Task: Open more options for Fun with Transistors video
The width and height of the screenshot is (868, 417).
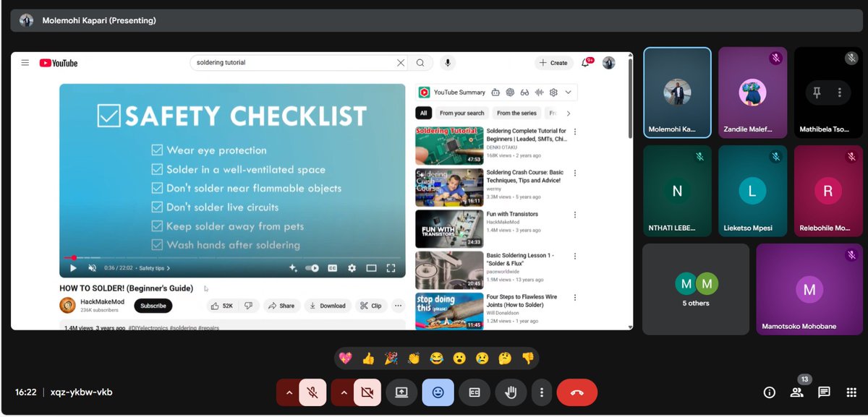Action: pos(575,215)
